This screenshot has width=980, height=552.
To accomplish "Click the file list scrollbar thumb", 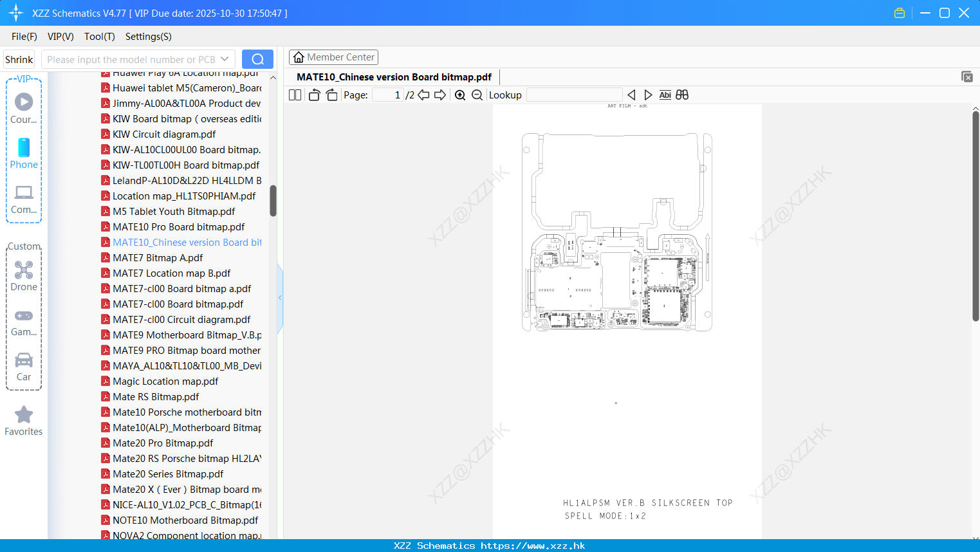I will click(x=273, y=201).
